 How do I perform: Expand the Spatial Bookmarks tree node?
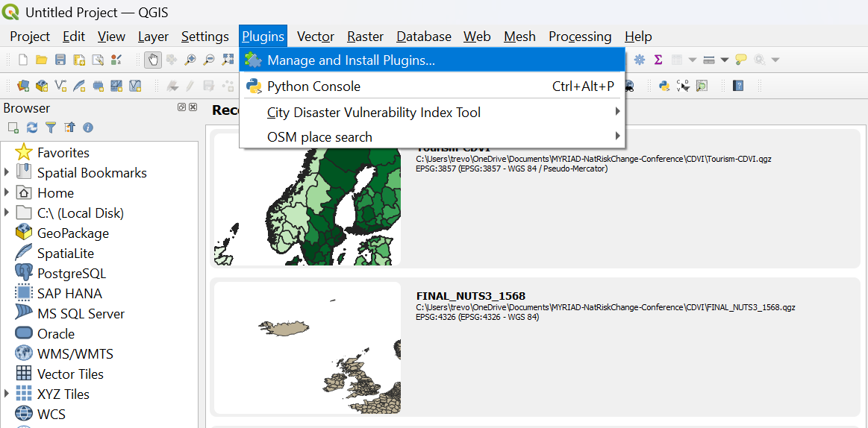click(x=7, y=172)
